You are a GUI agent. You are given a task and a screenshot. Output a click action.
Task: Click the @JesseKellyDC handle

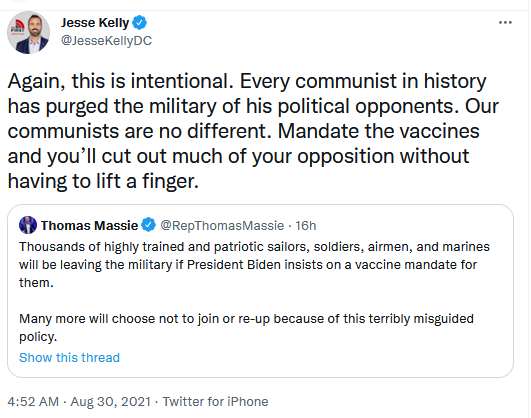(x=106, y=41)
